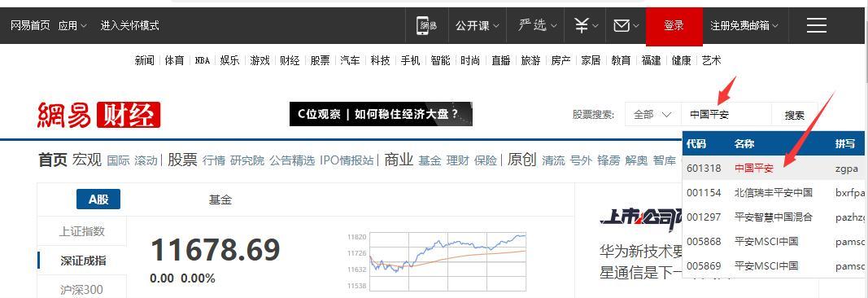
Task: Select 深证成指 in index list
Action: (82, 261)
